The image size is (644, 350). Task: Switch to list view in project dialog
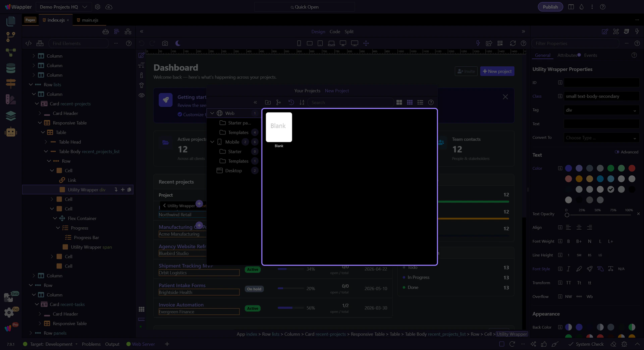pos(420,103)
